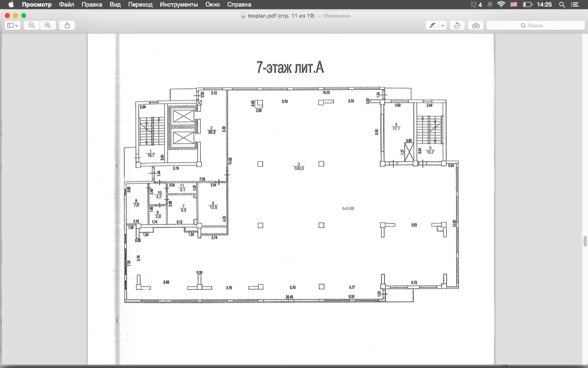This screenshot has width=588, height=368.
Task: Click the vertical scrollbar thumb
Action: (x=585, y=241)
